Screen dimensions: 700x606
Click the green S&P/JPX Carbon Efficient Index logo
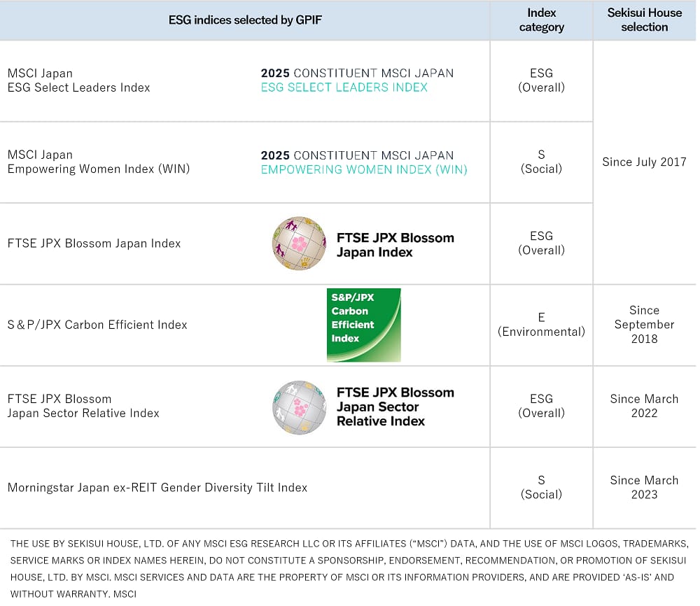pos(363,325)
